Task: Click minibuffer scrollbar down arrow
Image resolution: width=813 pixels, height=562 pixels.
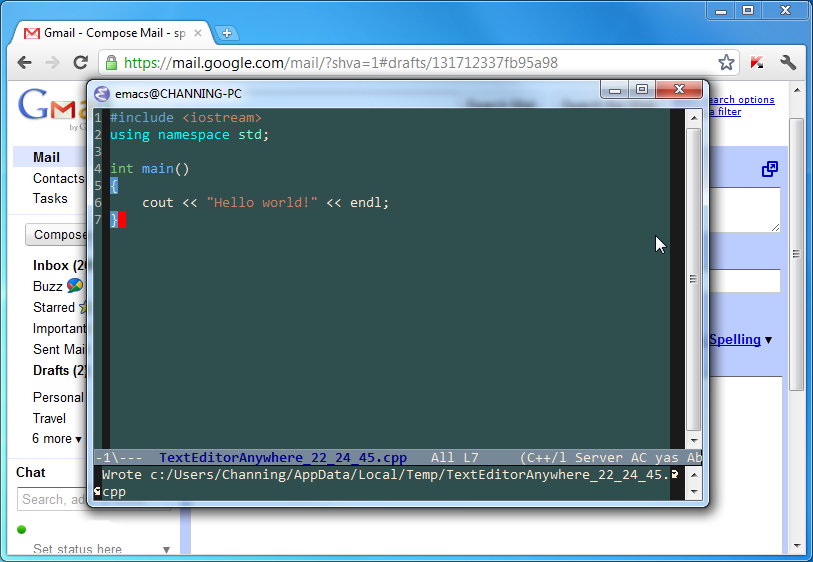Action: tap(694, 491)
